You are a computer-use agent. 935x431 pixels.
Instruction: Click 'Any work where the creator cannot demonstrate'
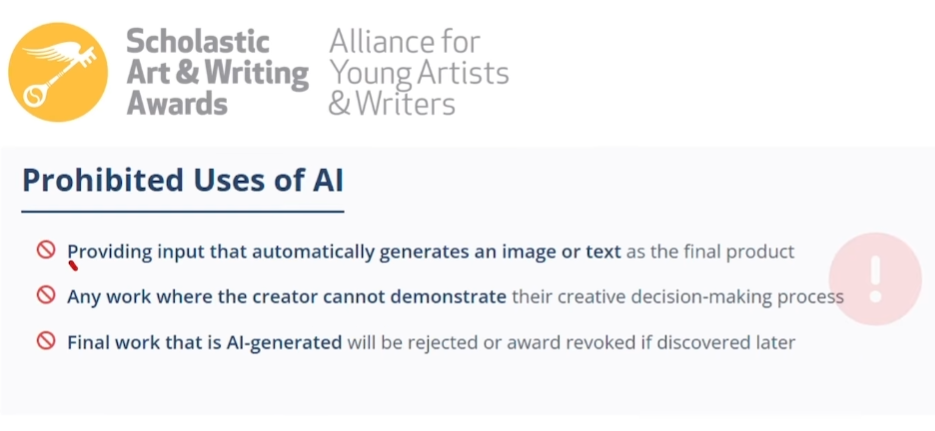tap(286, 297)
